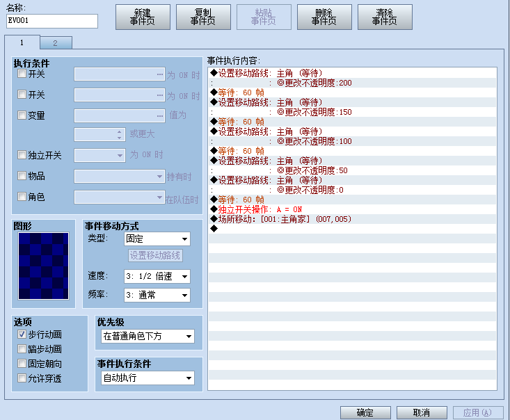Screen dimensions: 510x420
Task: Uncheck the 步行动画 option
Action: (x=22, y=334)
